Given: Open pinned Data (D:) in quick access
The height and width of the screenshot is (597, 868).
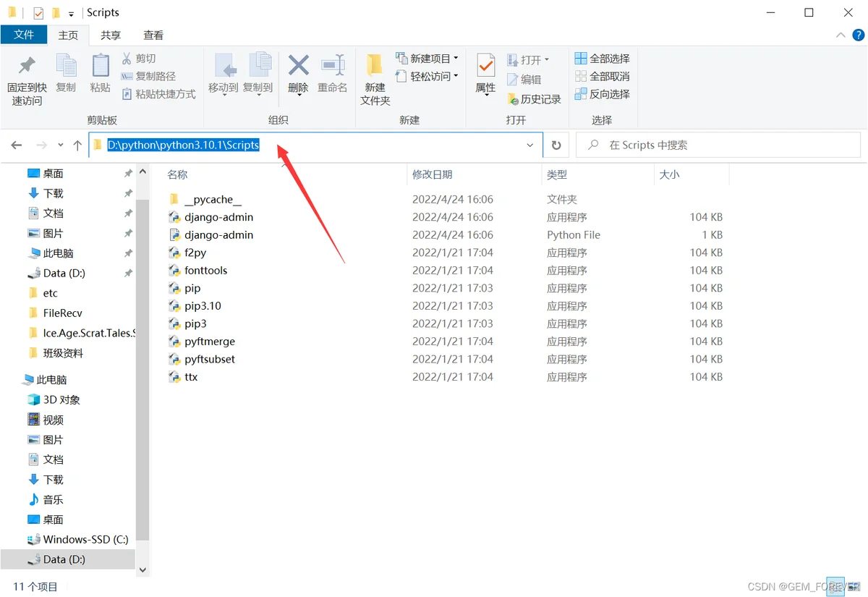Looking at the screenshot, I should [x=64, y=273].
